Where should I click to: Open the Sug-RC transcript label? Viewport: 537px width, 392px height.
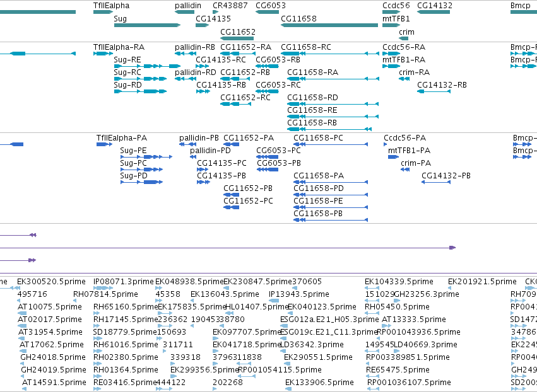(127, 72)
